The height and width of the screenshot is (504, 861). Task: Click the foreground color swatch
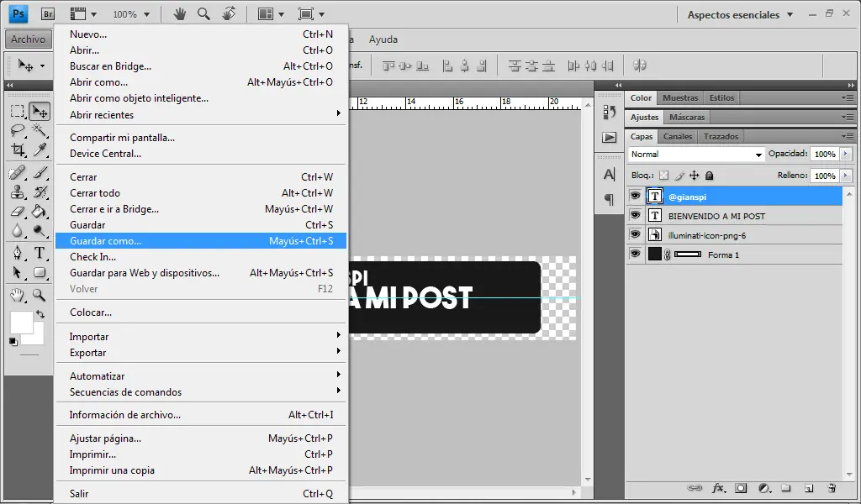pyautogui.click(x=22, y=323)
